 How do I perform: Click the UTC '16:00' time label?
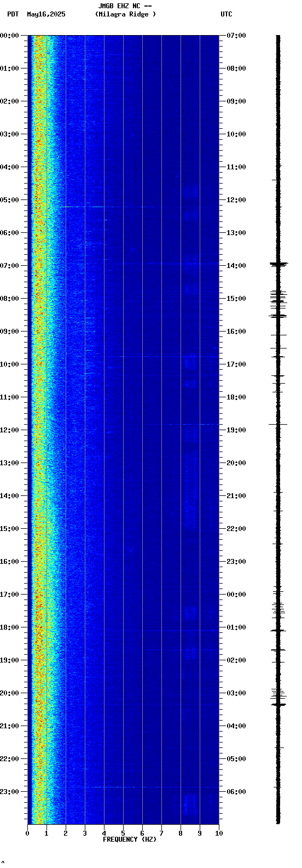236,332
